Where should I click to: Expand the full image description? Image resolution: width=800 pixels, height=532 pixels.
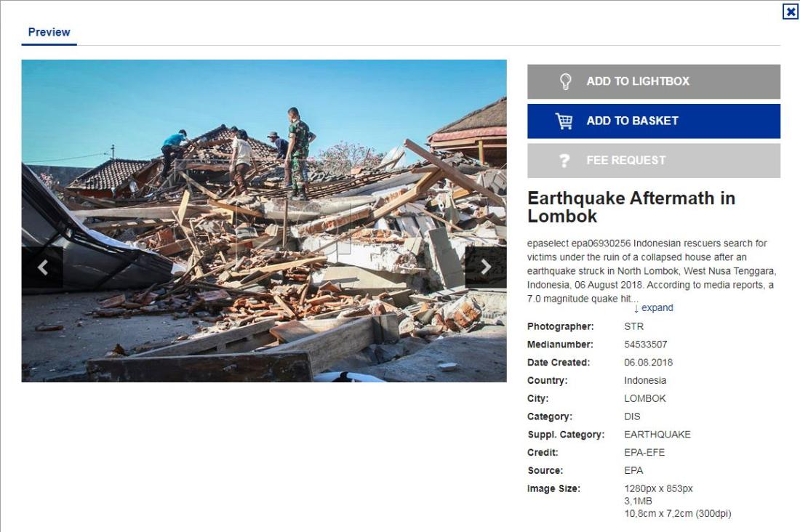click(654, 308)
